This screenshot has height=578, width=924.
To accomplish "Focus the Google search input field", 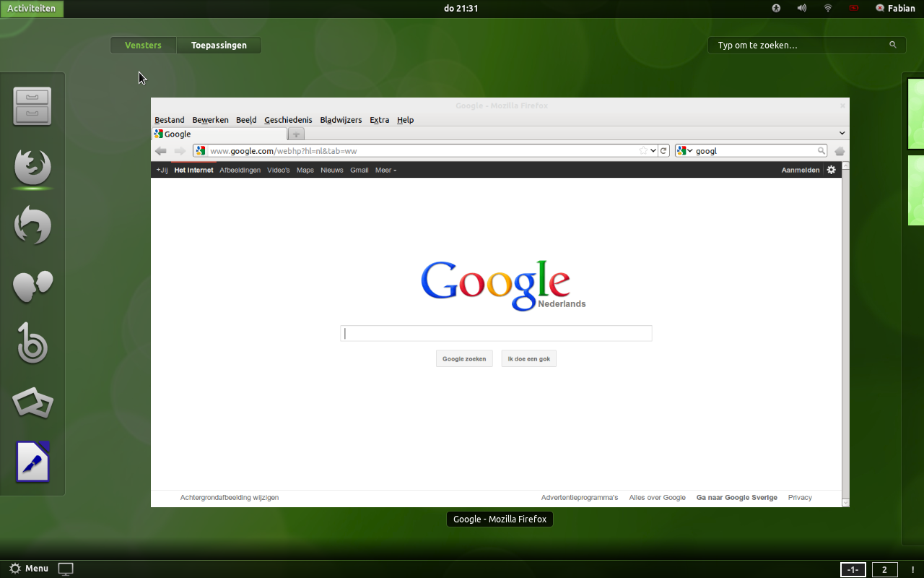I will pyautogui.click(x=496, y=333).
